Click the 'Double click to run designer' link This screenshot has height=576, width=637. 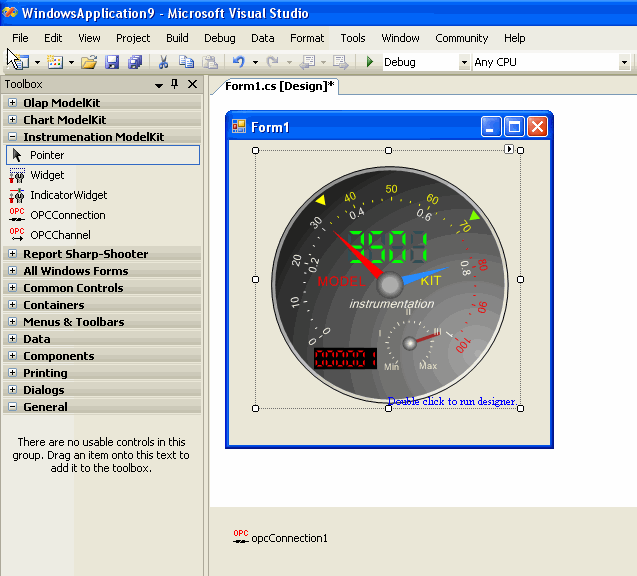[x=452, y=401]
